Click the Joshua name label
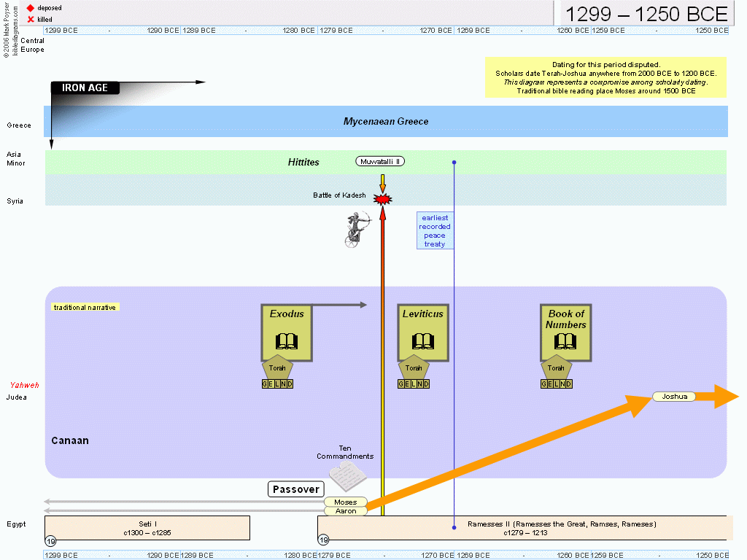Image resolution: width=747 pixels, height=560 pixels. pyautogui.click(x=674, y=397)
